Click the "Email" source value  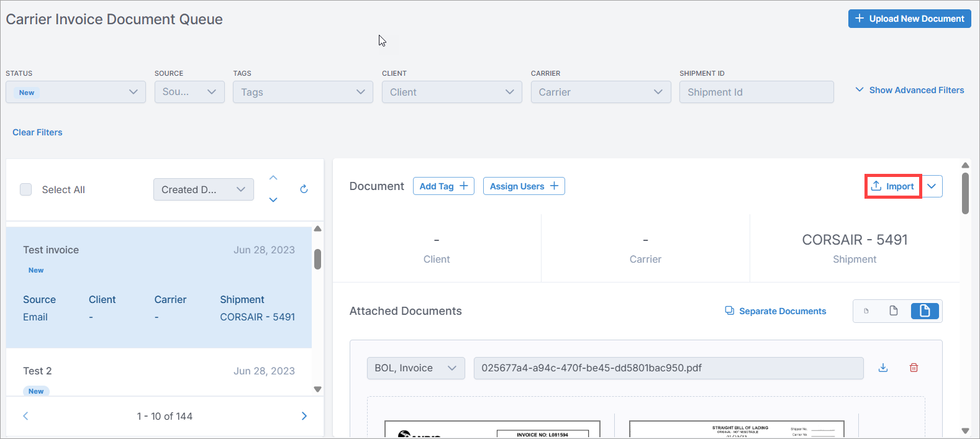pos(35,317)
